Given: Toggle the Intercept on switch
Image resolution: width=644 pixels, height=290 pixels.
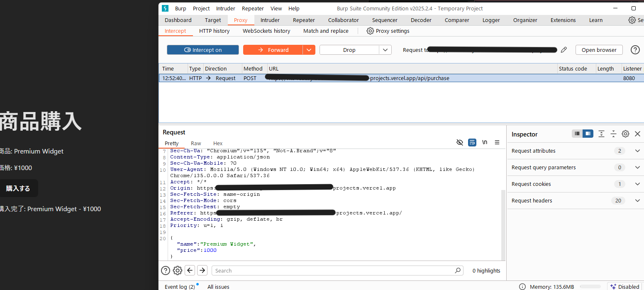Looking at the screenshot, I should (x=203, y=50).
